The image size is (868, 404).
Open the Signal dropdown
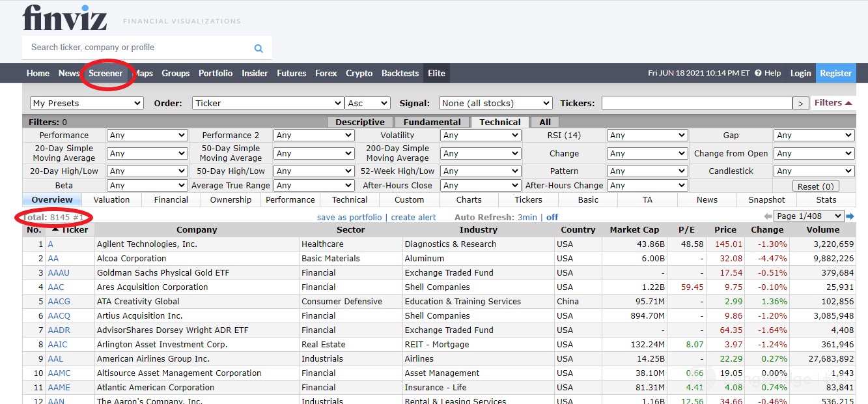(496, 103)
